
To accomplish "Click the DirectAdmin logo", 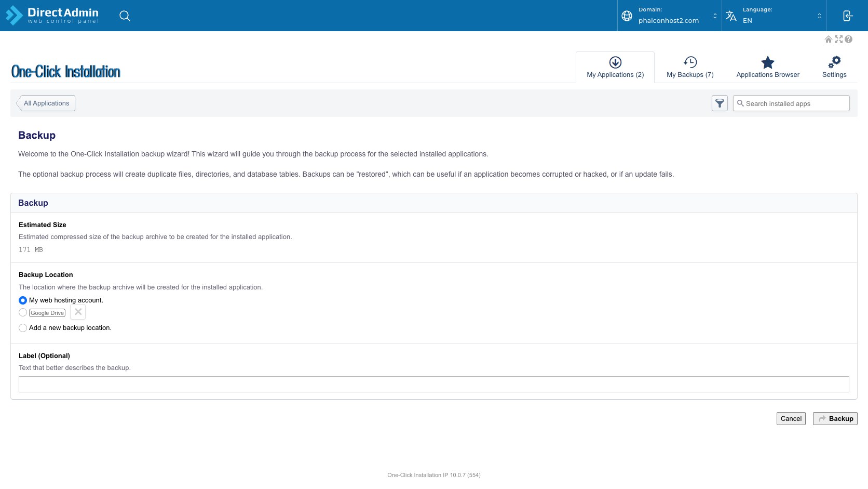I will [x=52, y=16].
